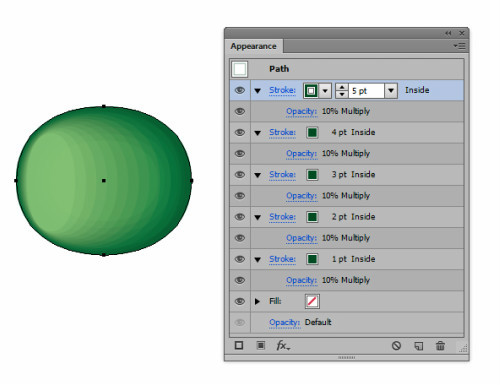Hide the 5 pt stroke using eye icon

[240, 90]
